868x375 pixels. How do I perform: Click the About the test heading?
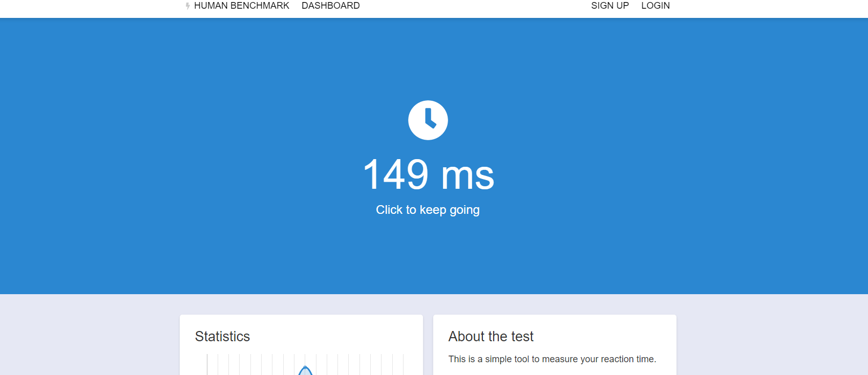click(x=491, y=336)
